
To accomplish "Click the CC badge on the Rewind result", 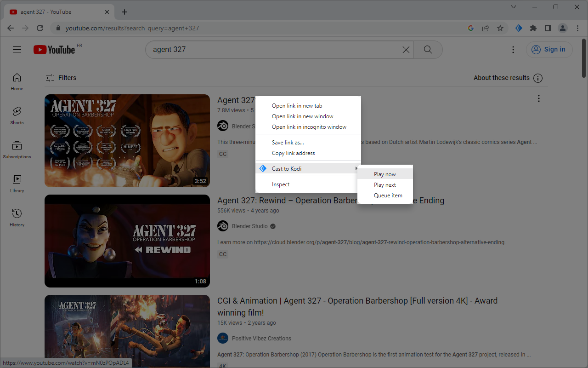I will pos(223,254).
